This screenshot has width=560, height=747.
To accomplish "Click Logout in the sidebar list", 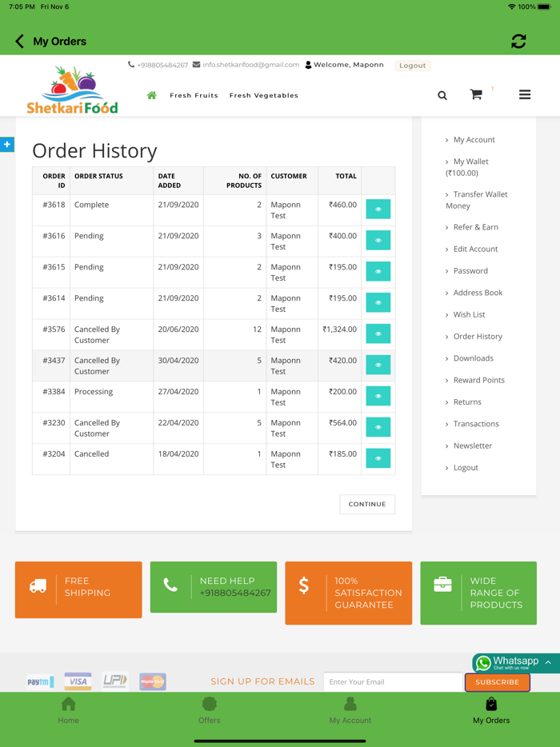I will pyautogui.click(x=465, y=468).
